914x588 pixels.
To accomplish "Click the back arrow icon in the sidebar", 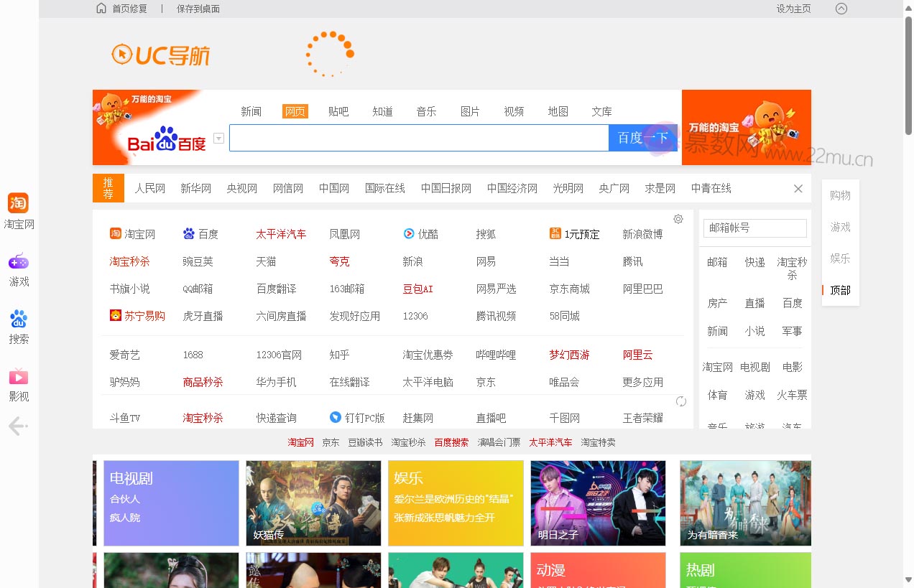I will click(x=18, y=426).
